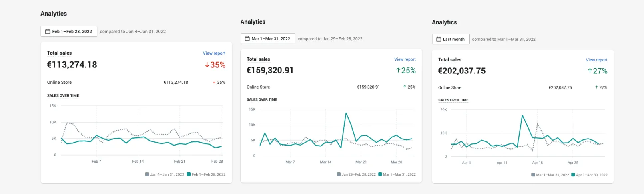Click the Apr 18 axis label on the chart
The height and width of the screenshot is (194, 644).
[x=538, y=162]
